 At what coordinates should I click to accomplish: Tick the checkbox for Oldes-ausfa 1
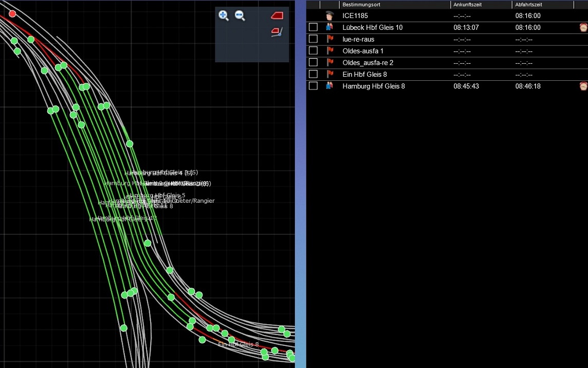[x=313, y=50]
